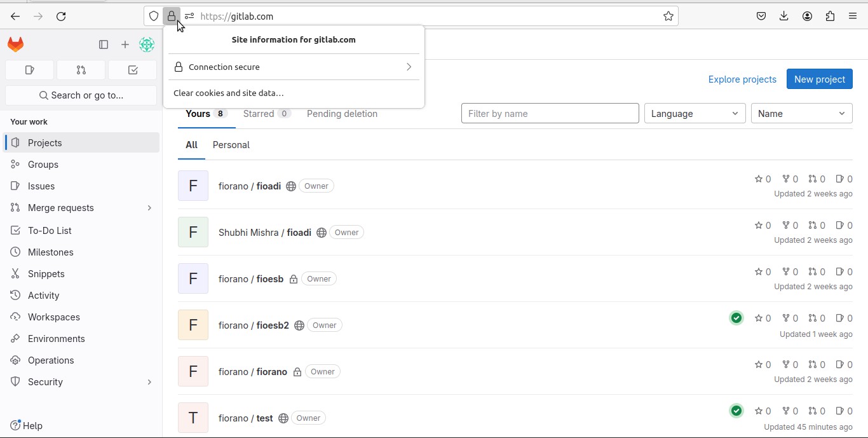Click the star count icon for fiorano / fioadi
This screenshot has height=438, width=868.
tap(759, 179)
